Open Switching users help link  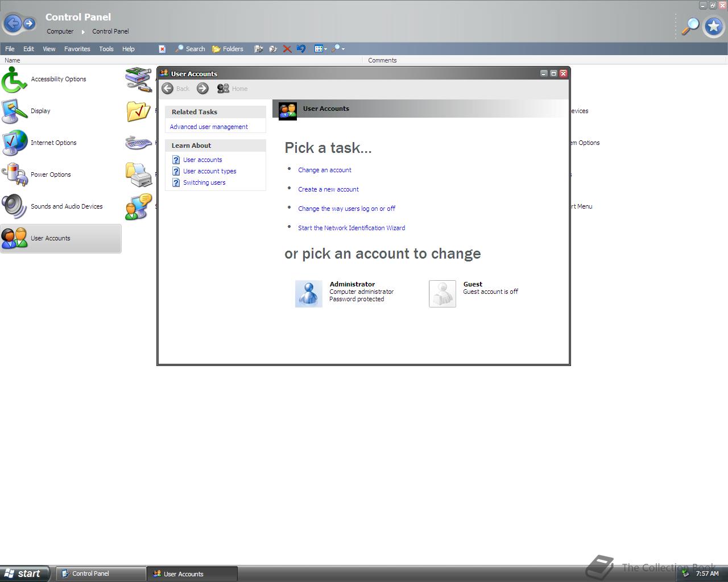coord(204,182)
